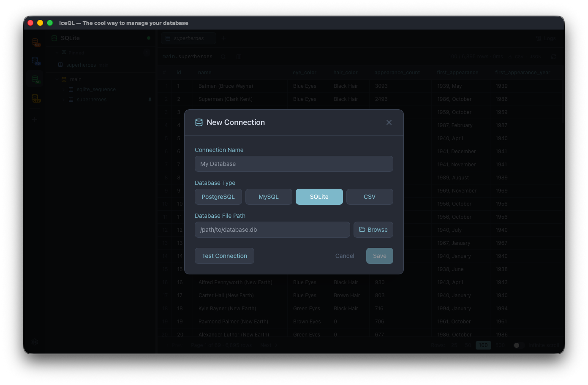Switch to the superheroes table tab

coord(188,38)
